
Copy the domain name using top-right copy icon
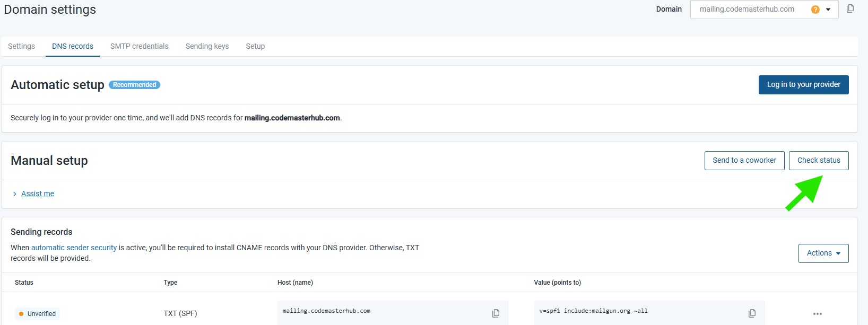tap(850, 9)
